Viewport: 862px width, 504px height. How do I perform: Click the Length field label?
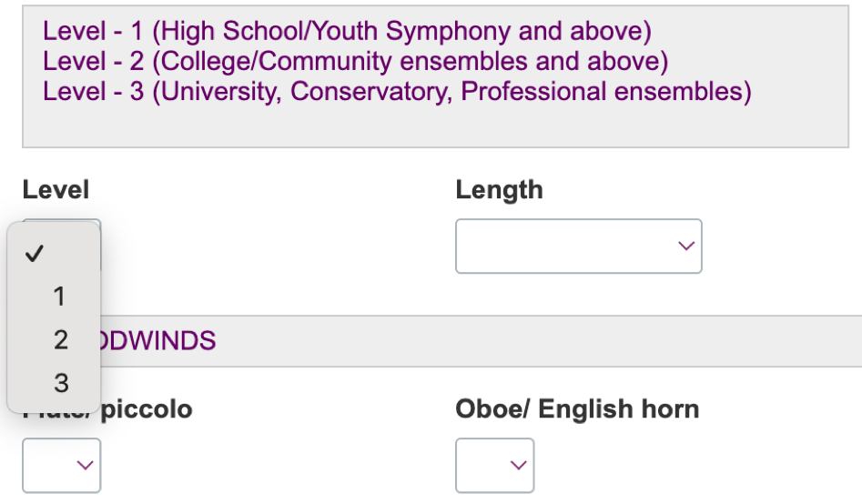pyautogui.click(x=499, y=189)
